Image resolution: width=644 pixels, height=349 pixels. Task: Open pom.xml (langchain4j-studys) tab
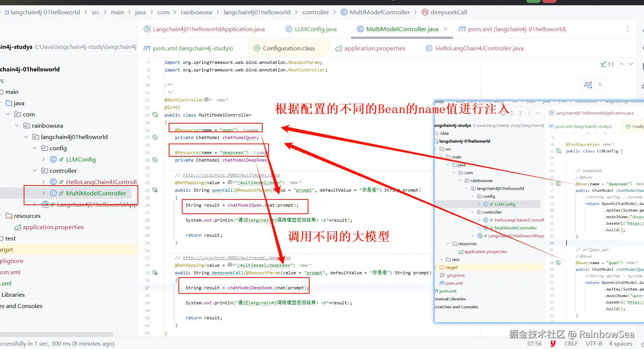click(x=188, y=48)
